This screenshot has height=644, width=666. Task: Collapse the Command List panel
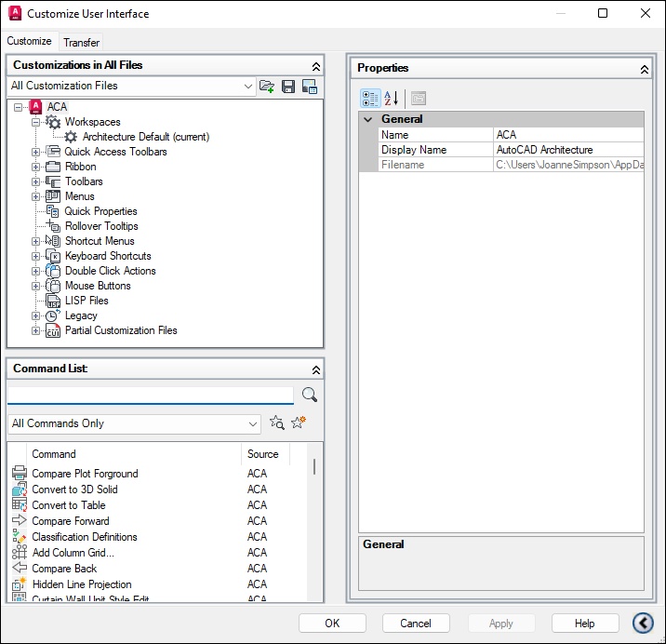(x=316, y=369)
